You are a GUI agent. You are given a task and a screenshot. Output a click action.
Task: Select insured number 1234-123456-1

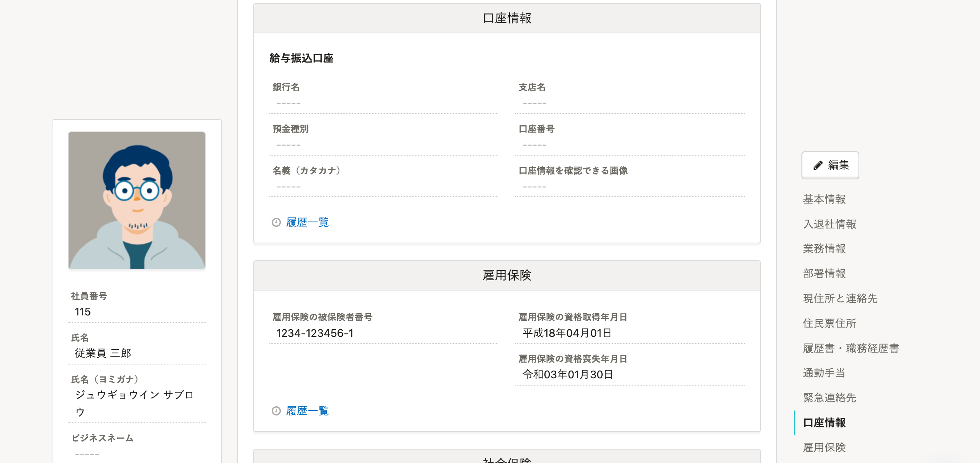(x=315, y=333)
